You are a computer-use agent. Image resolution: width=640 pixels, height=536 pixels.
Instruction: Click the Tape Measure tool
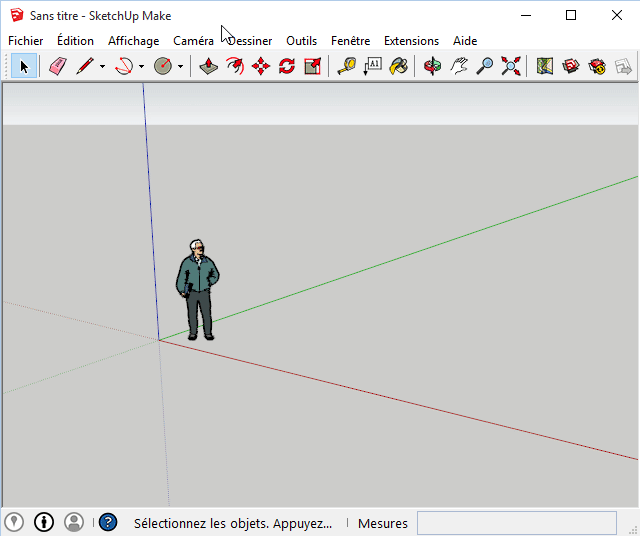pos(346,66)
